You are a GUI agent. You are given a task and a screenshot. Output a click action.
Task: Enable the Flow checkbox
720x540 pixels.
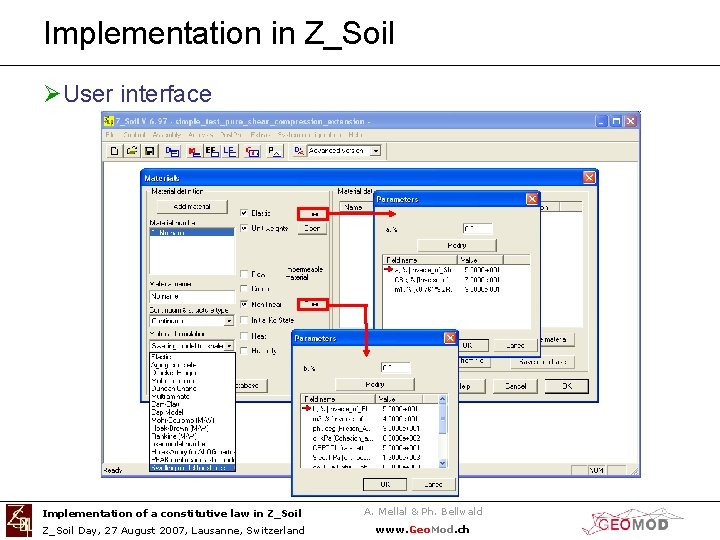(244, 274)
